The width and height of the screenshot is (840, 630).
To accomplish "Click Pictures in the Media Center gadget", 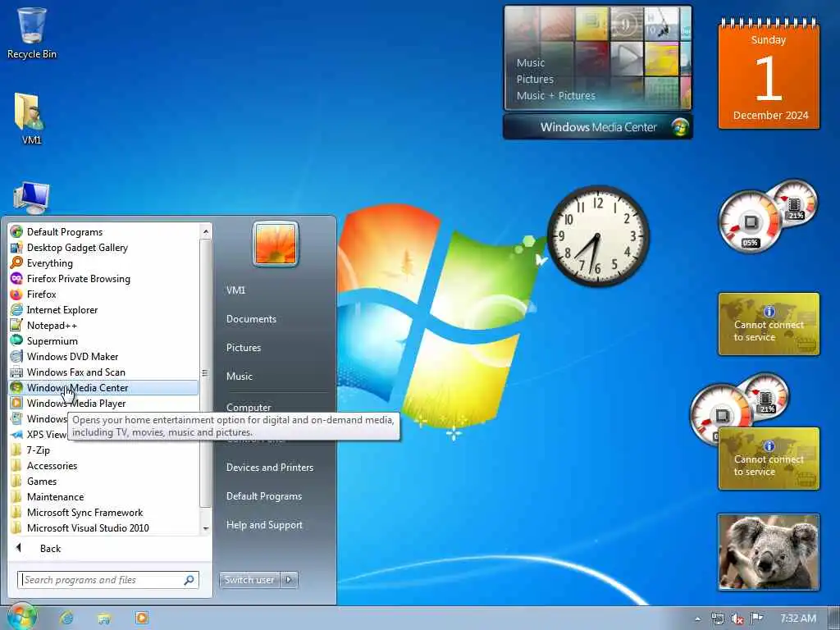I will point(535,80).
